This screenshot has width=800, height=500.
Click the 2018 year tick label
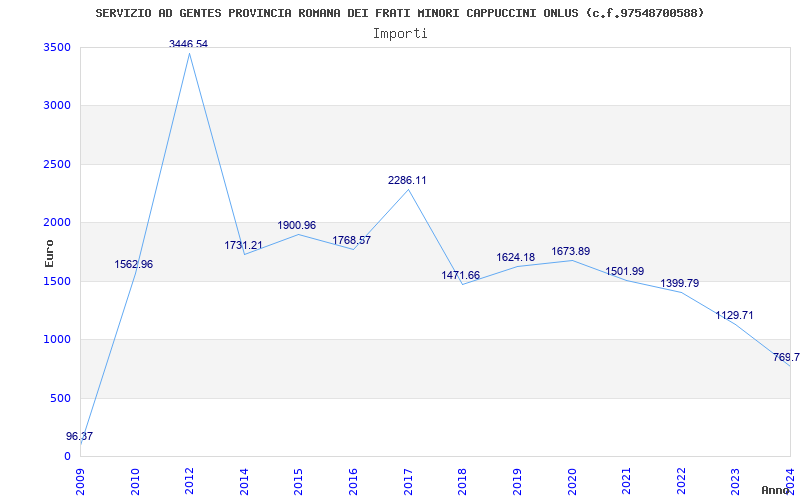462,482
